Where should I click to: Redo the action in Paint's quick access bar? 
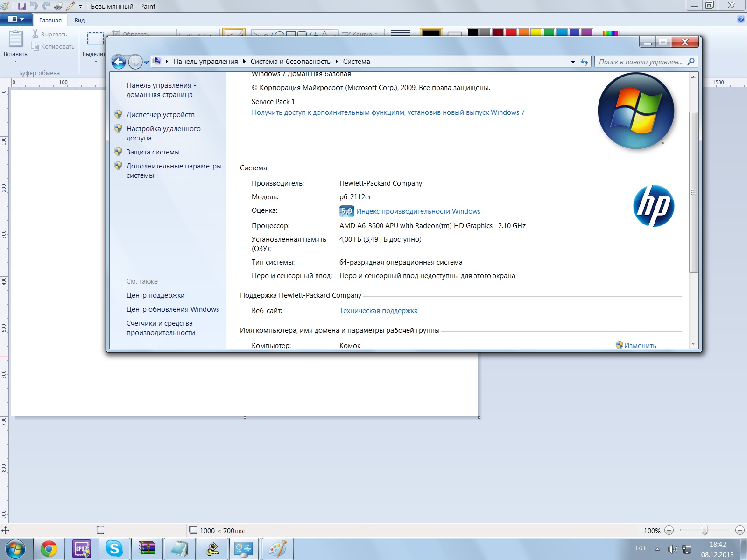pyautogui.click(x=46, y=6)
